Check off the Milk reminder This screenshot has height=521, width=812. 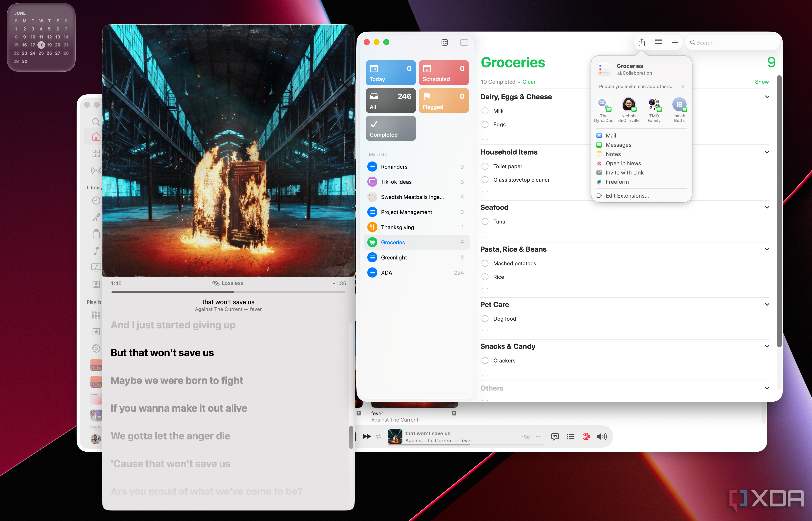485,111
